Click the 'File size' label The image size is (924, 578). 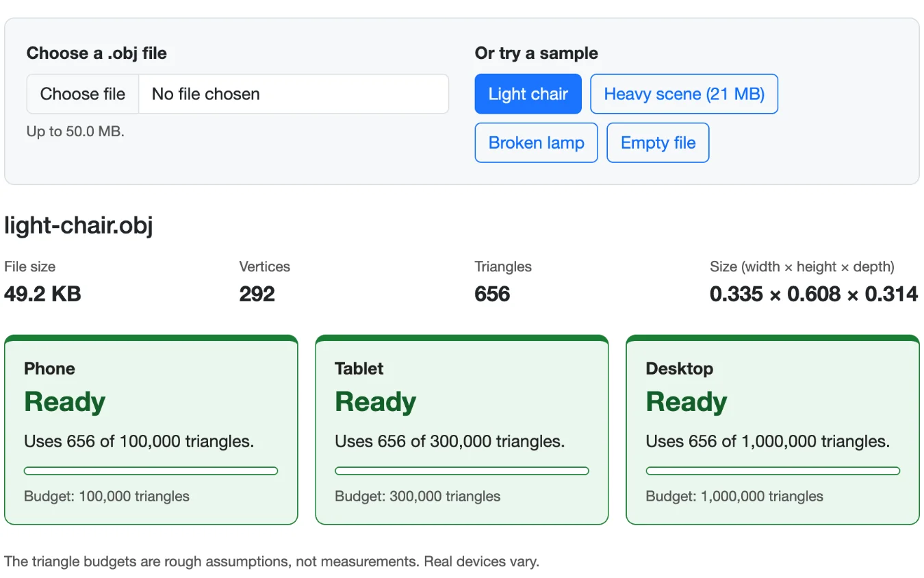[29, 266]
